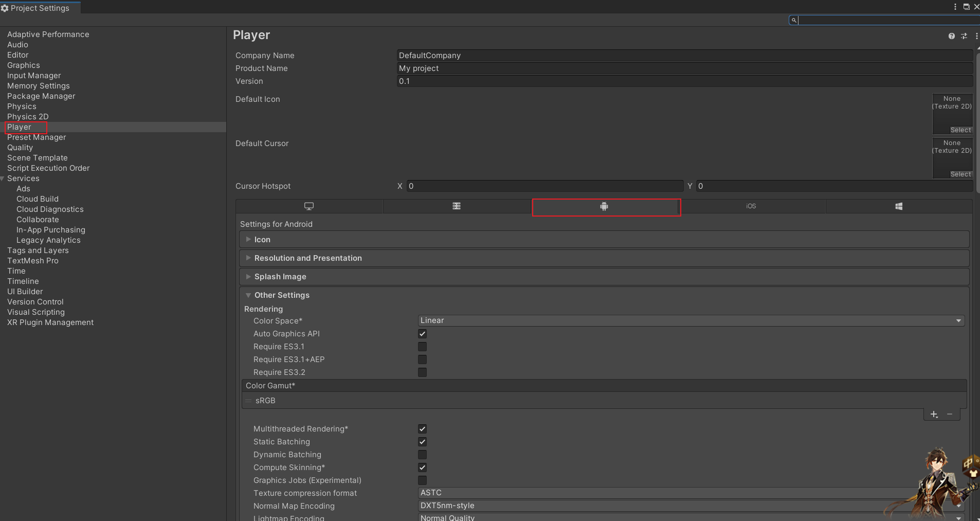Open Player panel three-dot menu
Screen dimensions: 980x521
pos(976,36)
